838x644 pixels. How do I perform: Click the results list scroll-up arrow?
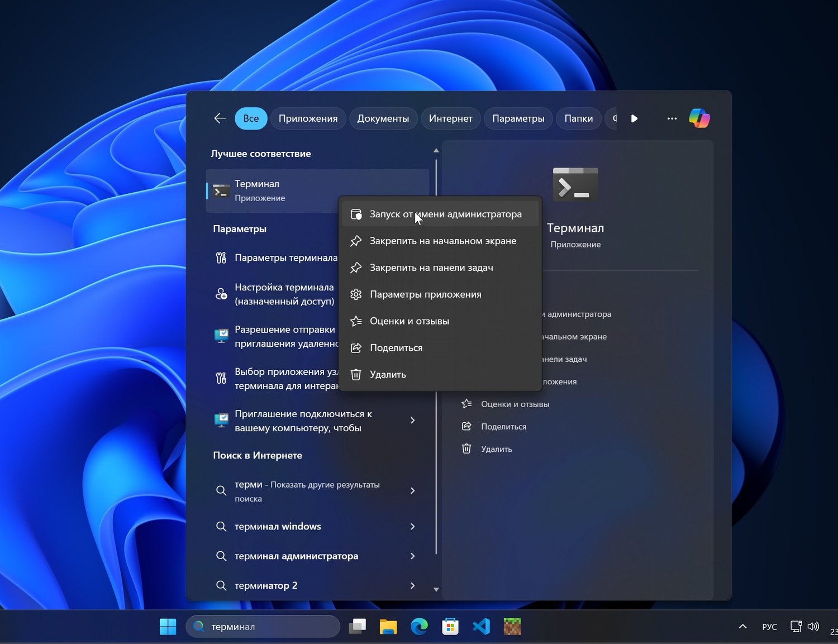[x=436, y=150]
